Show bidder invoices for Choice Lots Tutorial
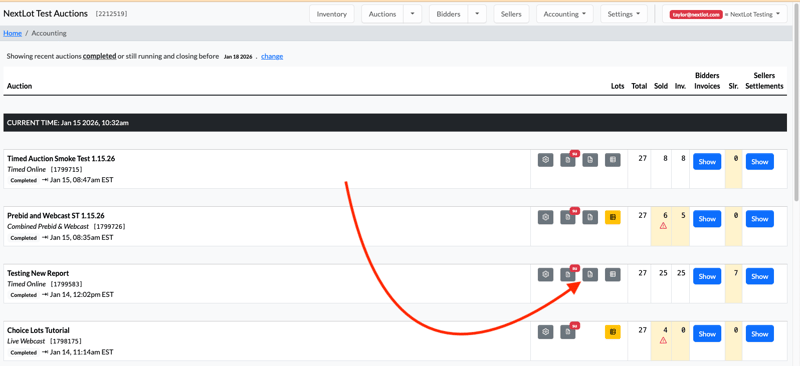The width and height of the screenshot is (800, 366). [707, 333]
